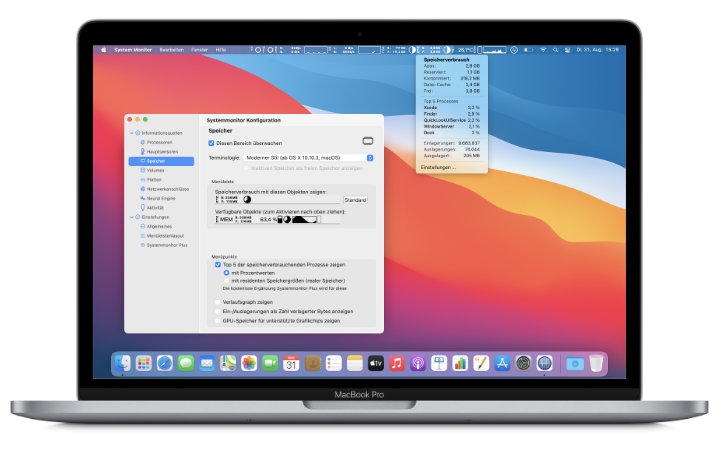This screenshot has height=450, width=720.
Task: Open the Terminologie dropdown
Action: pos(309,158)
